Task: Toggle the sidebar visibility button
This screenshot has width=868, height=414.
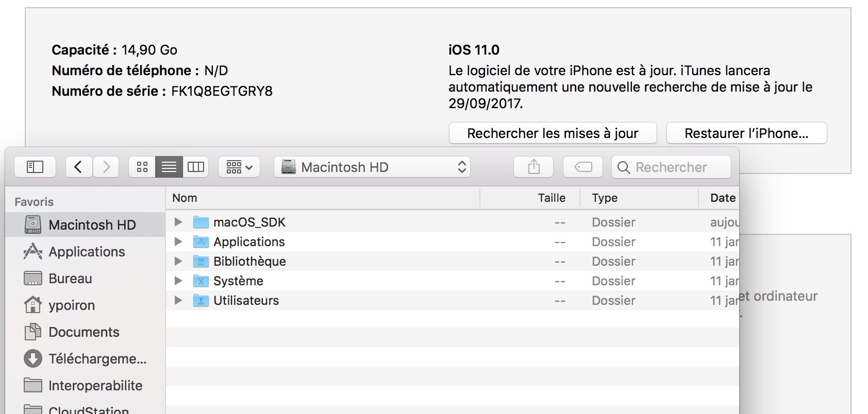Action: click(35, 167)
